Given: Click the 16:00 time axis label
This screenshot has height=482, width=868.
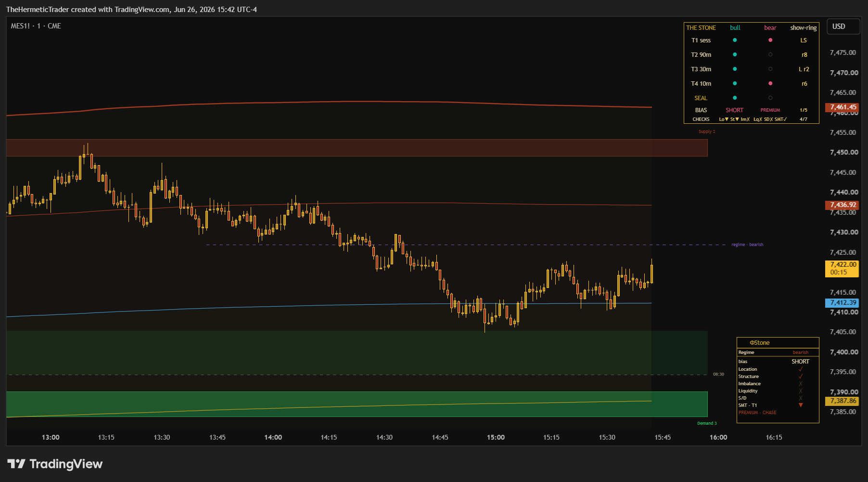Looking at the screenshot, I should tap(718, 437).
